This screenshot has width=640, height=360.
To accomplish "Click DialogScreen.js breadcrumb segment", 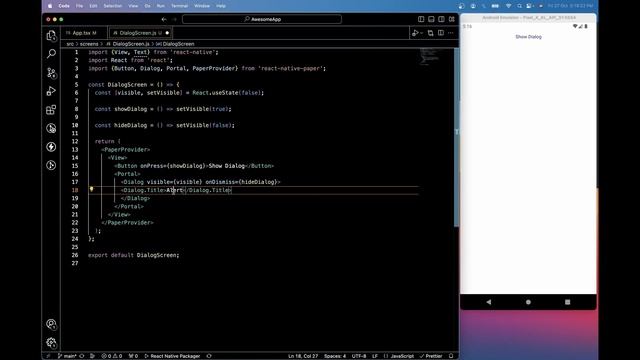I will click(x=128, y=44).
